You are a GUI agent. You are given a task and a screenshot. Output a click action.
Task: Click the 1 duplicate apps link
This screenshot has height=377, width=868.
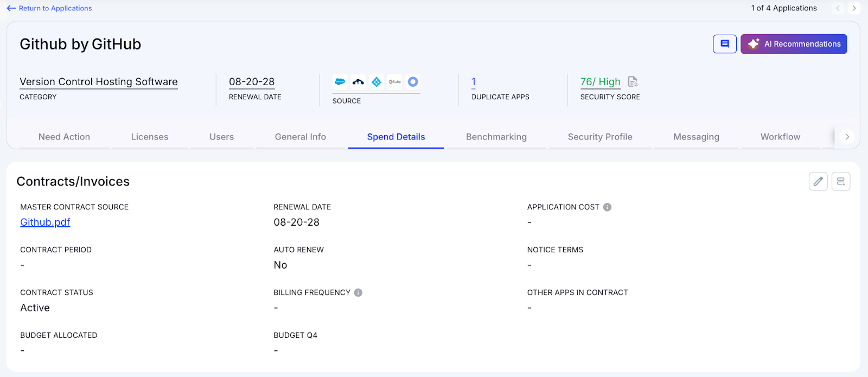(x=474, y=82)
